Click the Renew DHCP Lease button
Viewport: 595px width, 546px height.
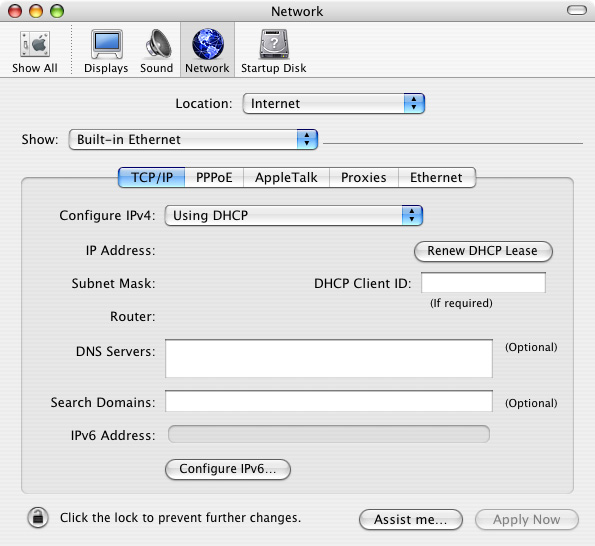tap(483, 251)
